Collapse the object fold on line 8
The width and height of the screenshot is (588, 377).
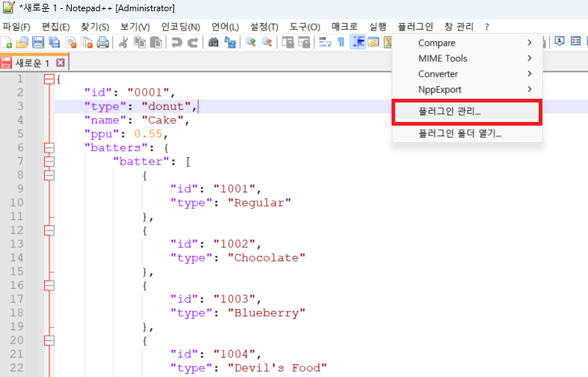(x=49, y=175)
